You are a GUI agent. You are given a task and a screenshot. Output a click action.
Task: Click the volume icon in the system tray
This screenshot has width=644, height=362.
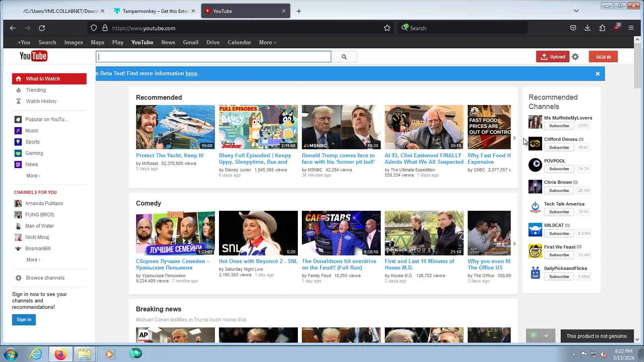pyautogui.click(x=603, y=354)
